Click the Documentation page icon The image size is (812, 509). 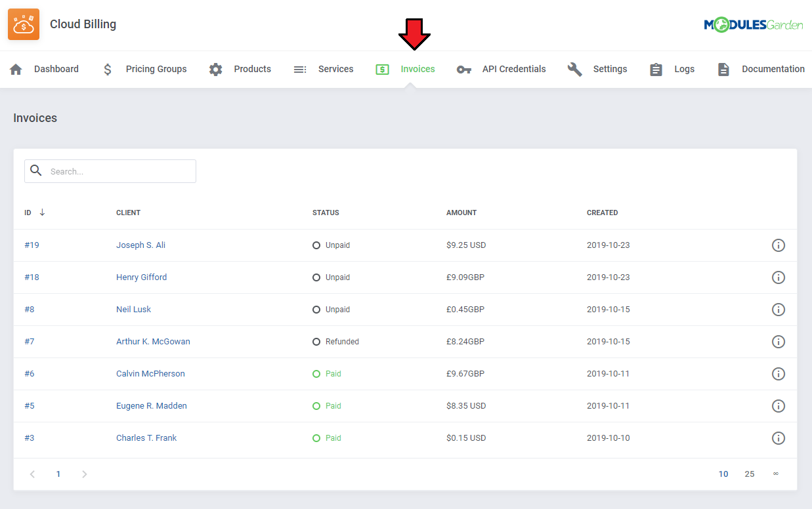(x=723, y=70)
